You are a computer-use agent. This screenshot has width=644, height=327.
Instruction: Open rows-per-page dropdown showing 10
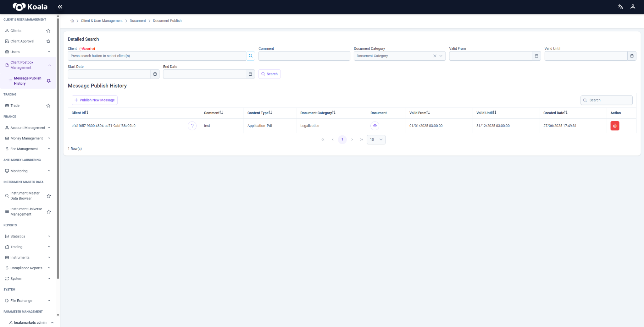(376, 139)
